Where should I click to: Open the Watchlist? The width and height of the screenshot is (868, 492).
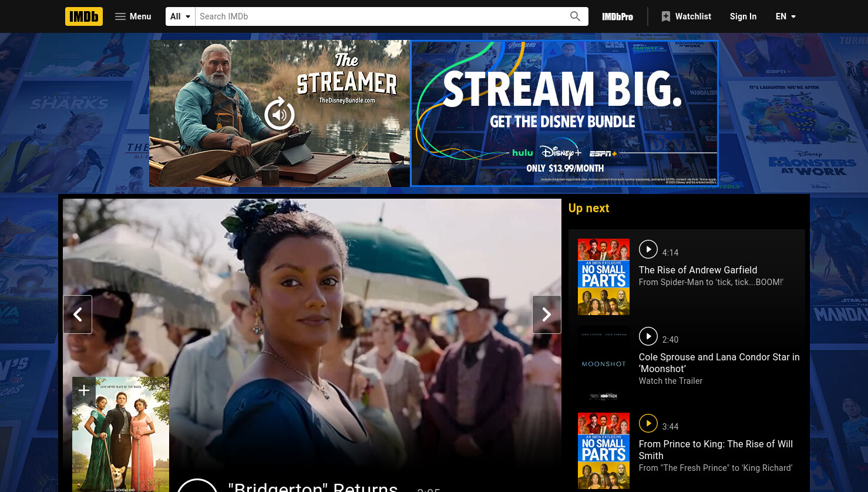(686, 16)
